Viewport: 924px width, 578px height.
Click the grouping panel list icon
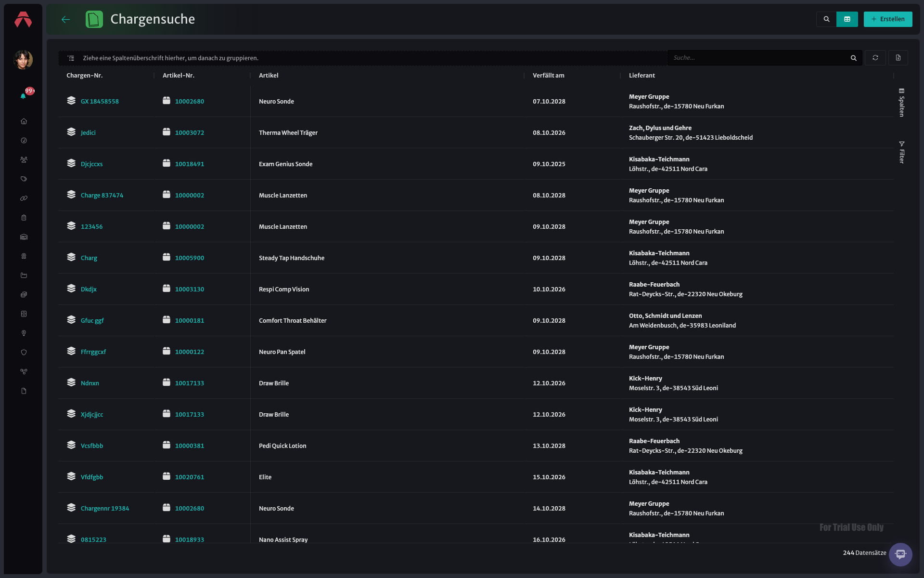coord(71,58)
